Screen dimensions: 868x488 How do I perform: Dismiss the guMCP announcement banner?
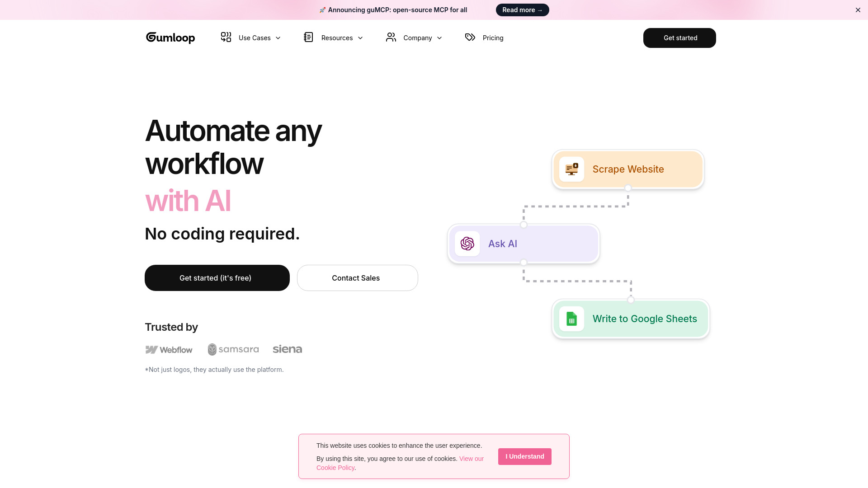[x=858, y=9]
